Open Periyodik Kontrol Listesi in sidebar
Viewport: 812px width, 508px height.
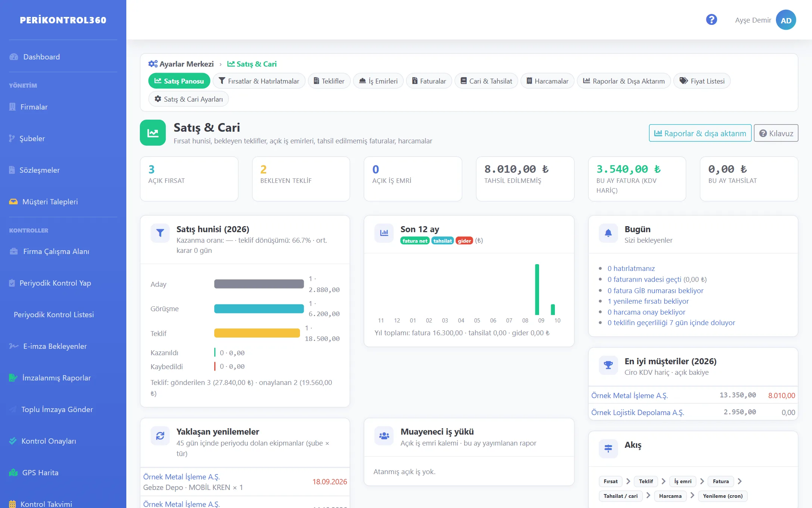(54, 315)
